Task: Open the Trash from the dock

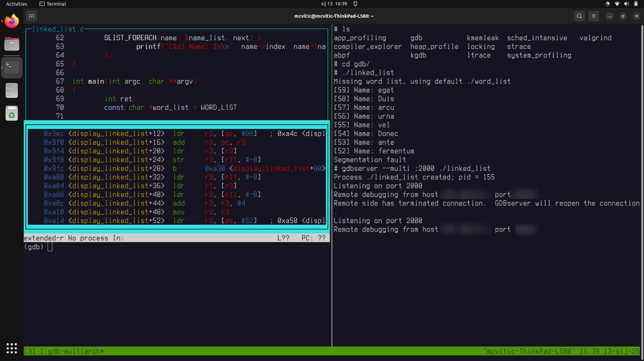Action: tap(12, 113)
